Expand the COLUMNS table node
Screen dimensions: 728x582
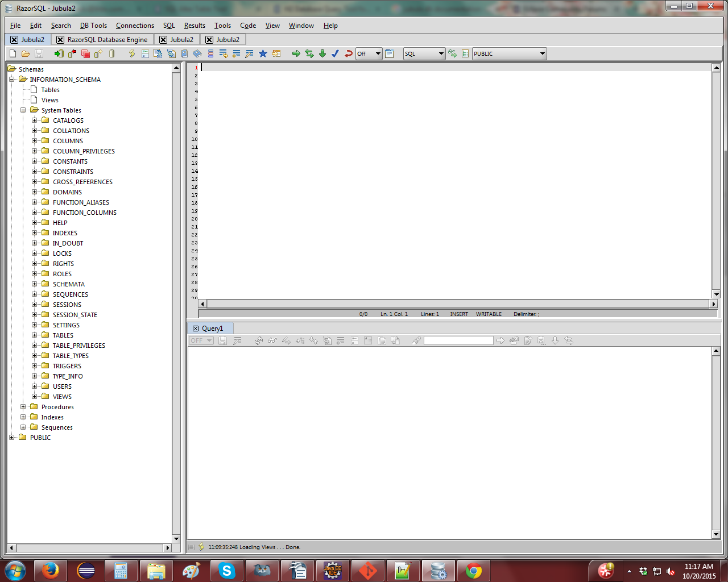pyautogui.click(x=35, y=141)
